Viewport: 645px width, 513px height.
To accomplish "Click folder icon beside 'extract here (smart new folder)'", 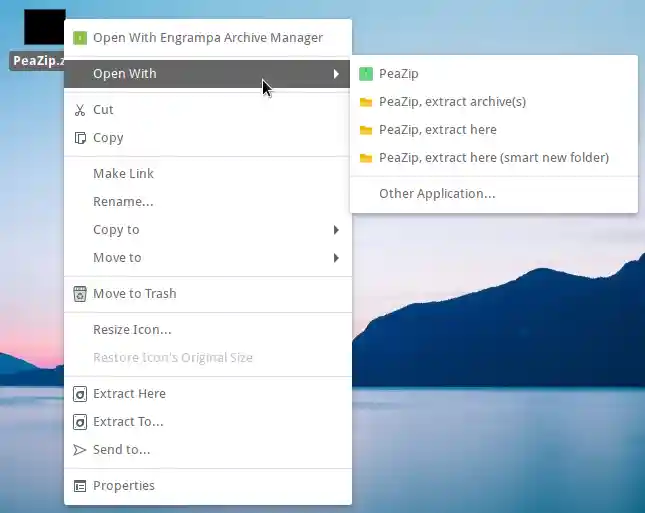I will coord(366,158).
